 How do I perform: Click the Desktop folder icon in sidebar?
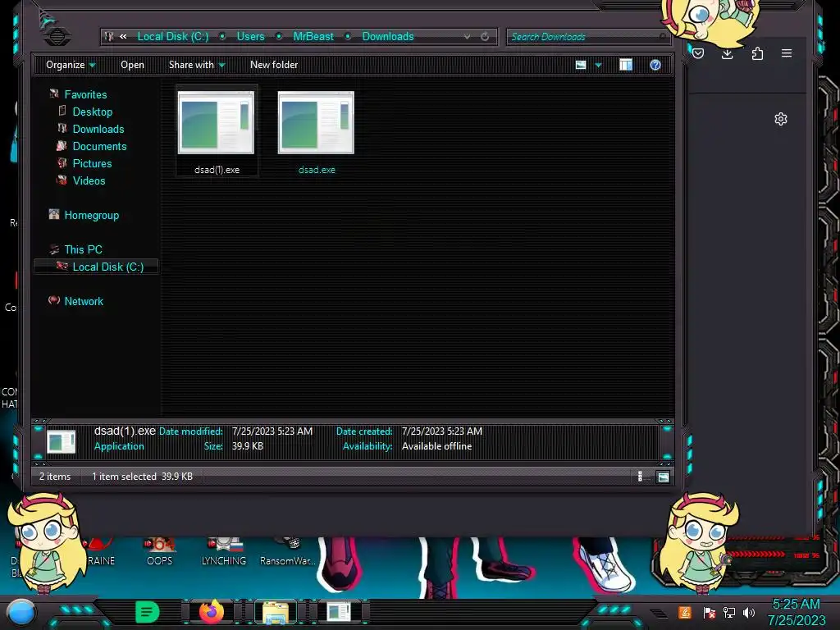pyautogui.click(x=62, y=111)
